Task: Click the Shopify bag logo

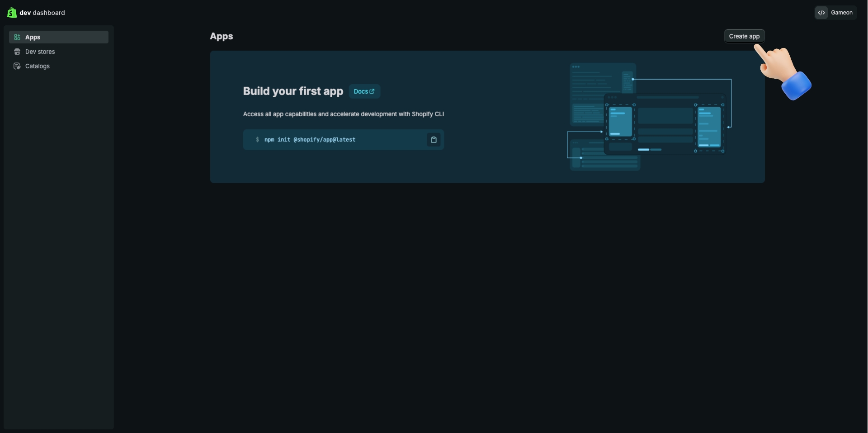Action: (11, 13)
